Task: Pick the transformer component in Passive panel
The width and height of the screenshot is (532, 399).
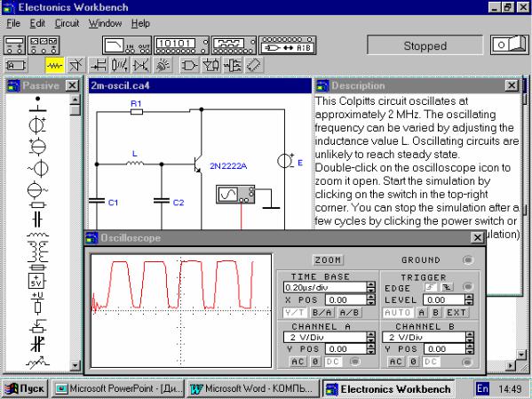Action: (x=37, y=251)
